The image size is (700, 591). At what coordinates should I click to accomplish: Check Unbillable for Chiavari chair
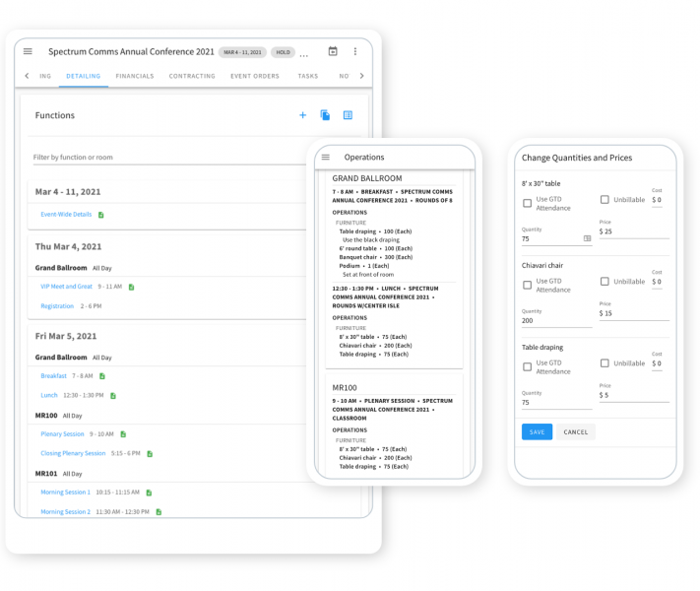point(605,282)
